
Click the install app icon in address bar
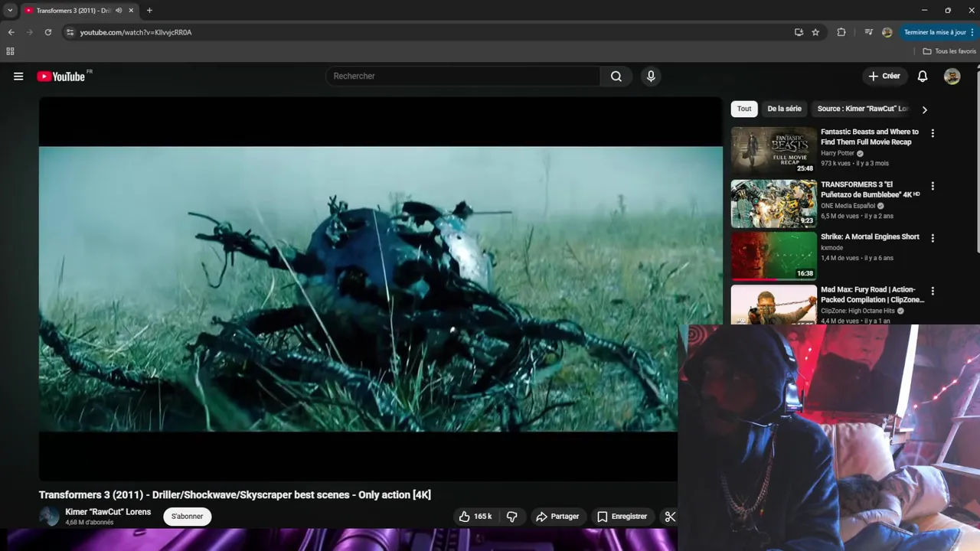coord(799,32)
